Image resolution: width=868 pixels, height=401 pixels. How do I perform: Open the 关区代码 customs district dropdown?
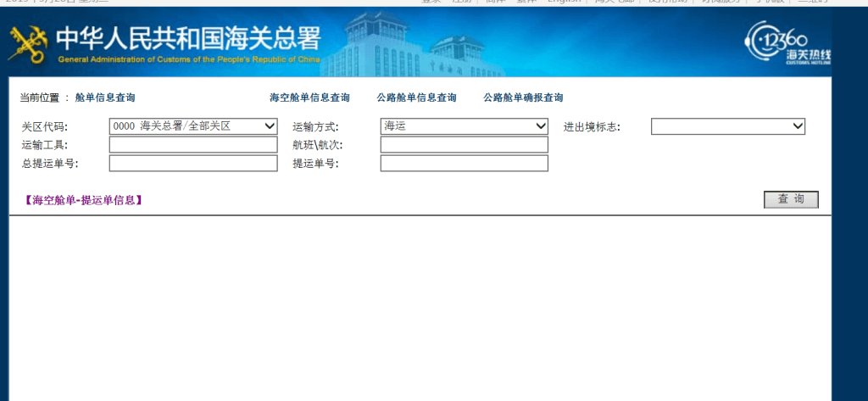(x=193, y=126)
